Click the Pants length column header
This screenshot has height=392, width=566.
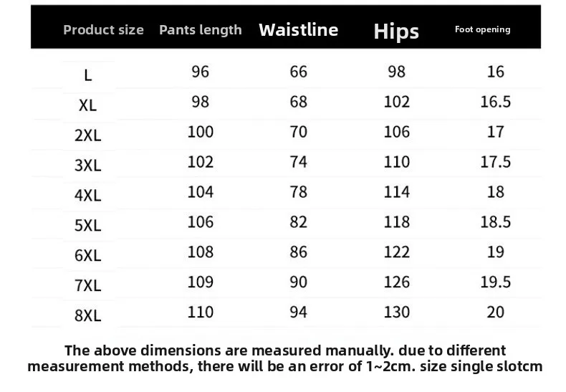pos(201,30)
